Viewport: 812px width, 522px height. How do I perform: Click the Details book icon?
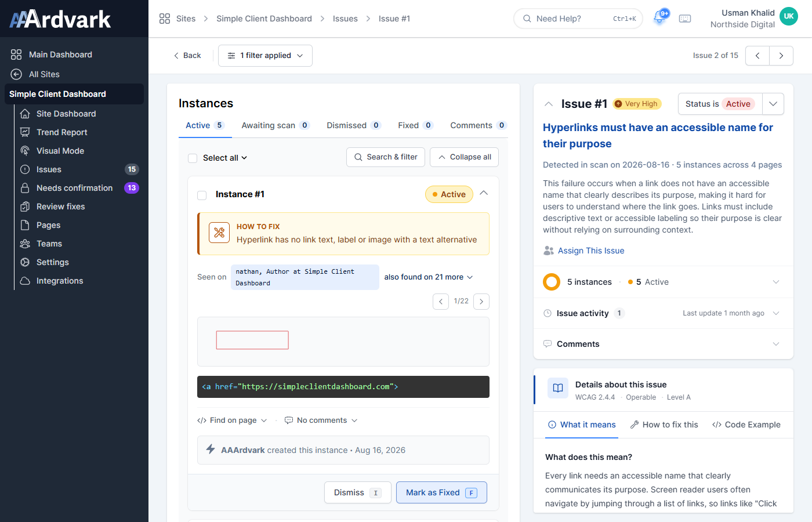click(x=558, y=388)
